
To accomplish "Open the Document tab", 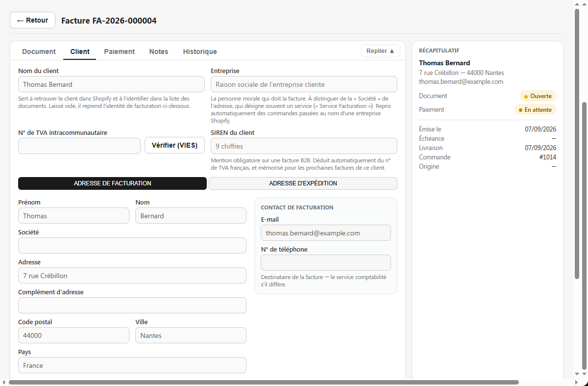I will pyautogui.click(x=39, y=51).
